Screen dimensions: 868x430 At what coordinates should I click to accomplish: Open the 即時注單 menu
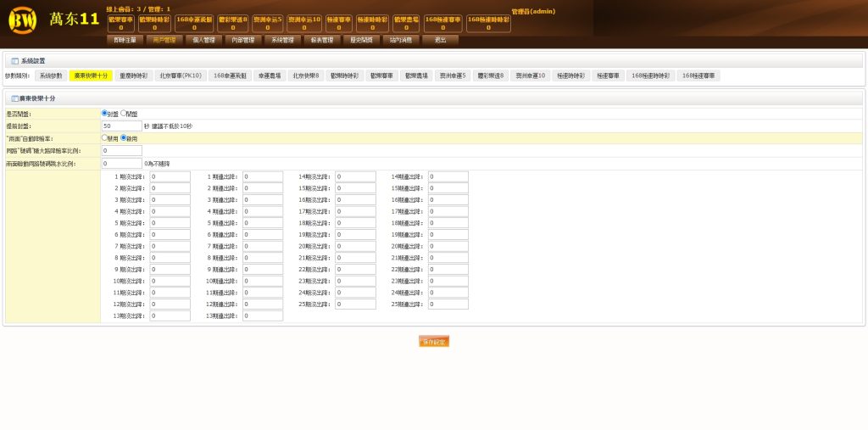point(125,40)
